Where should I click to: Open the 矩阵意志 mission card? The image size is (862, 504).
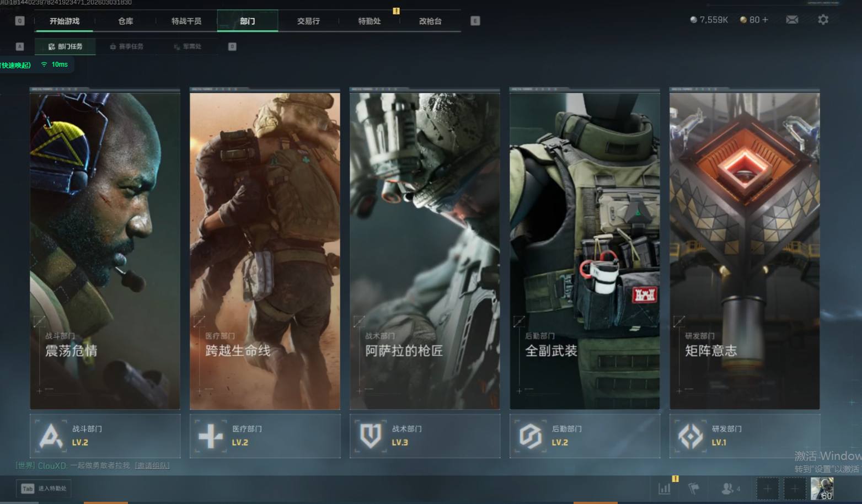coord(745,249)
